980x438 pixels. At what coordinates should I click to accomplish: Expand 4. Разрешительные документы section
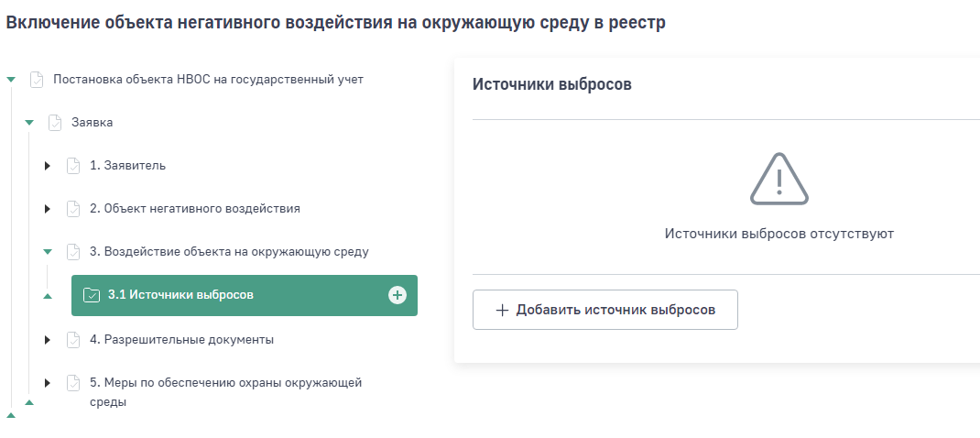coord(48,340)
